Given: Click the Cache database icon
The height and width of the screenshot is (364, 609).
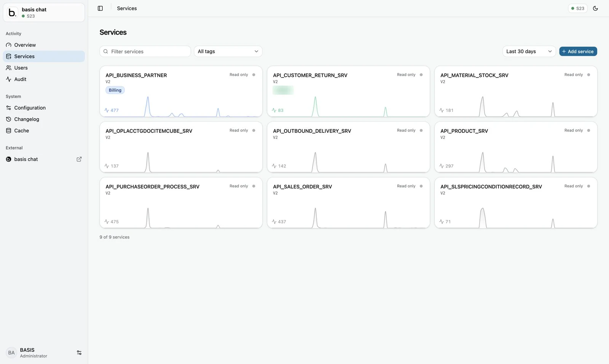Looking at the screenshot, I should (x=8, y=130).
